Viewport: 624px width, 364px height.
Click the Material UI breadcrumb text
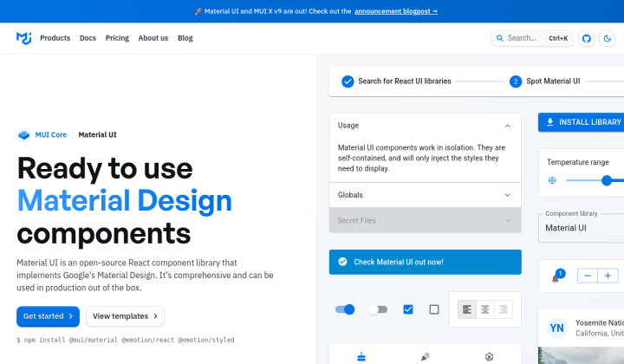(x=97, y=135)
